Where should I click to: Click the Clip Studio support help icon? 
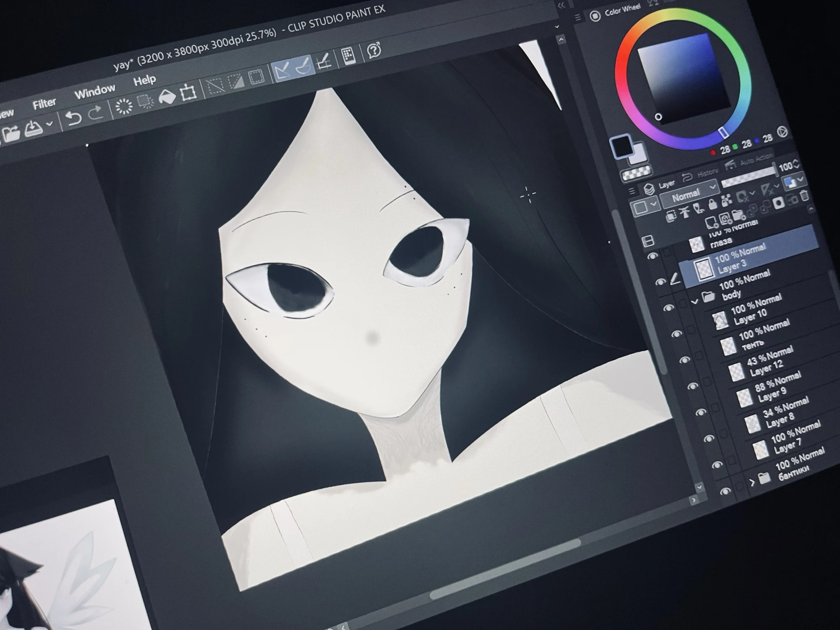[x=374, y=50]
